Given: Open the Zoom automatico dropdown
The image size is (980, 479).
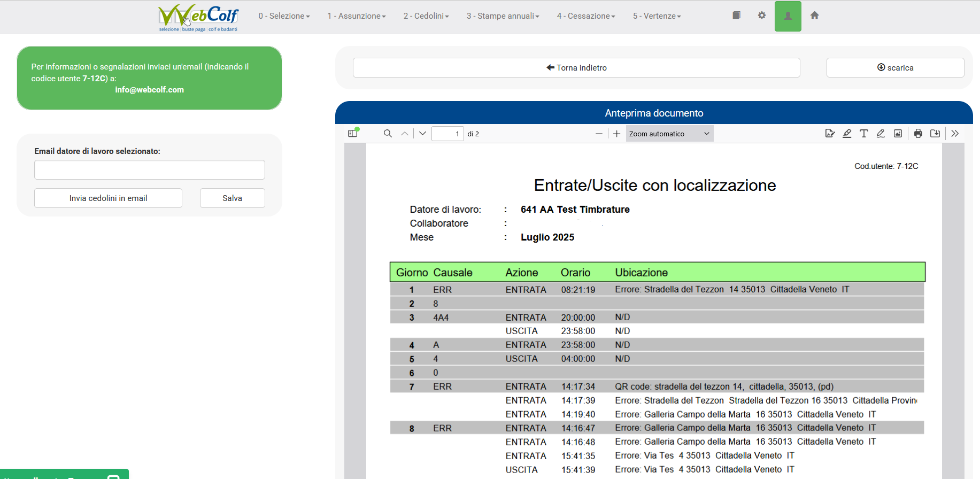Looking at the screenshot, I should [x=669, y=134].
